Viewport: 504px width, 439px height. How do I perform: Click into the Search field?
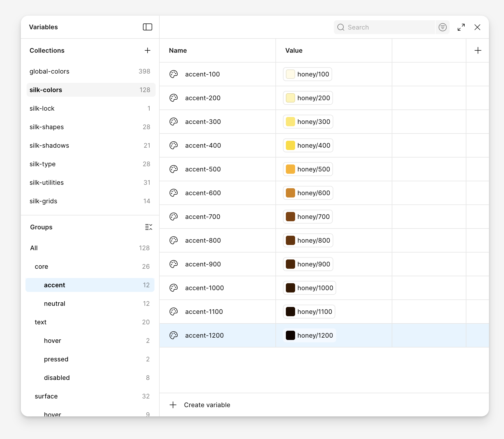click(388, 27)
